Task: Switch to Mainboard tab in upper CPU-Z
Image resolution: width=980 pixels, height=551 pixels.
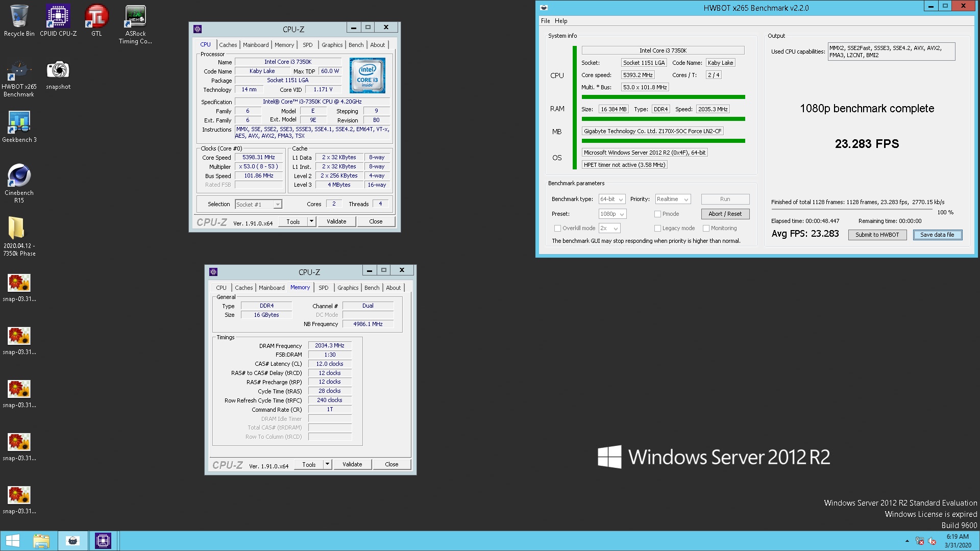Action: click(x=256, y=45)
